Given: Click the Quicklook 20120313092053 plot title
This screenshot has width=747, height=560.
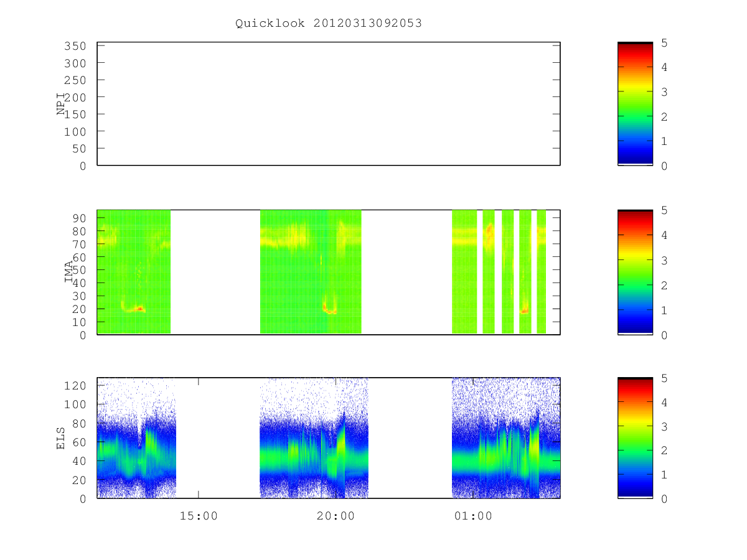Looking at the screenshot, I should click(x=329, y=23).
